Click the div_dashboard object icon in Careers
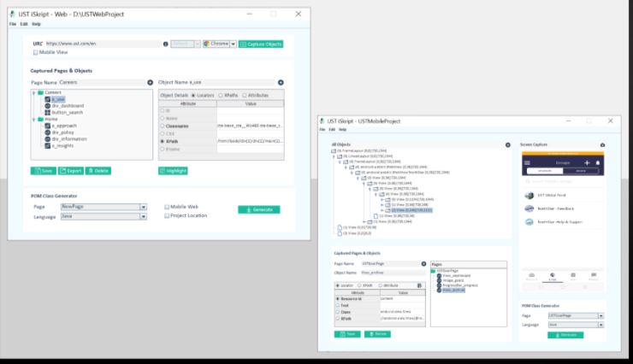 (48, 106)
